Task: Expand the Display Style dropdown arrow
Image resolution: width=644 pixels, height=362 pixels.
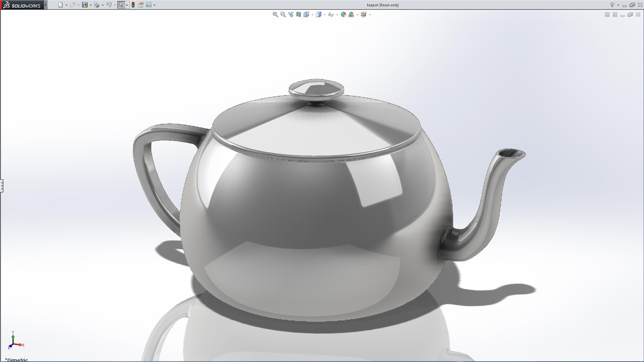Action: click(x=325, y=15)
